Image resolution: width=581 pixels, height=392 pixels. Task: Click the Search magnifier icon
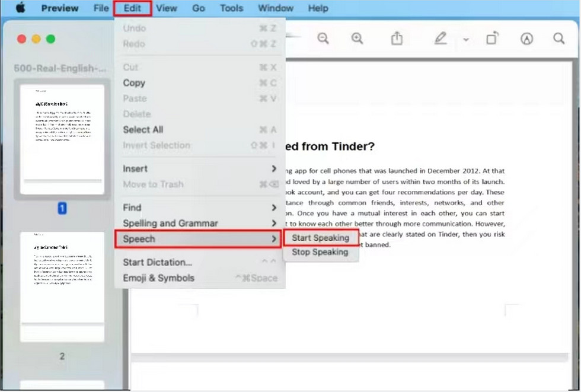[x=558, y=38]
